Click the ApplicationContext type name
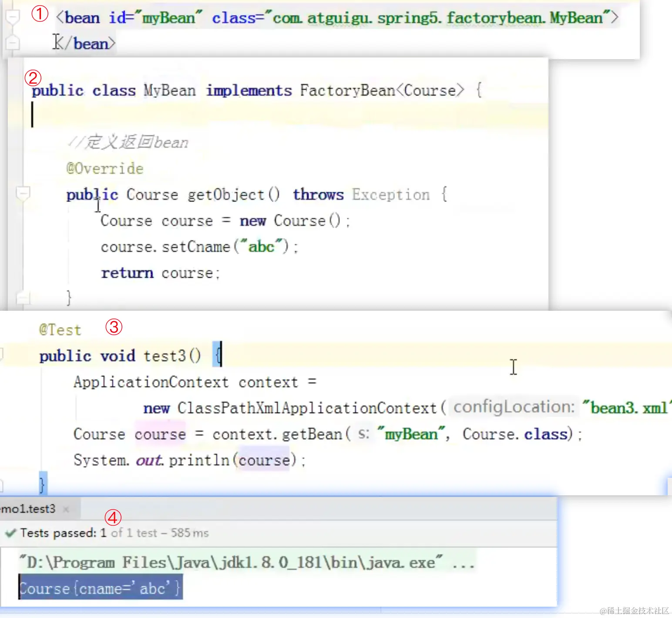672x618 pixels. 151,382
